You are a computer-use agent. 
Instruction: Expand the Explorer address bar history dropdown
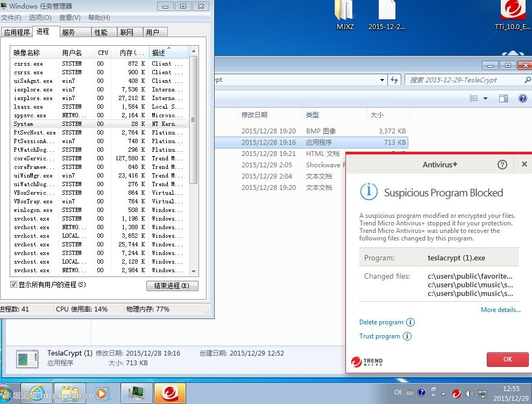click(382, 80)
